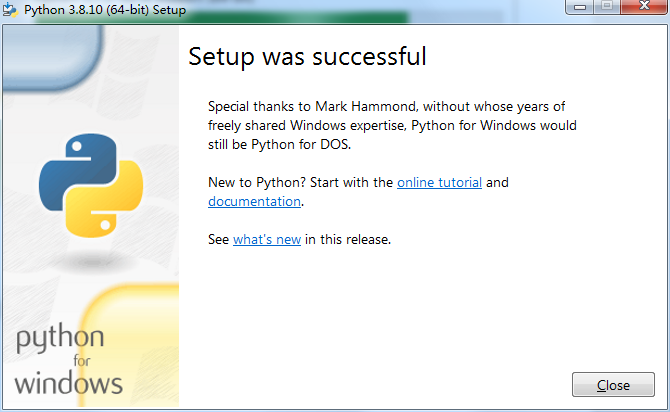This screenshot has height=412, width=670.
Task: Click the word "python" in the sidebar branding
Action: (x=59, y=339)
